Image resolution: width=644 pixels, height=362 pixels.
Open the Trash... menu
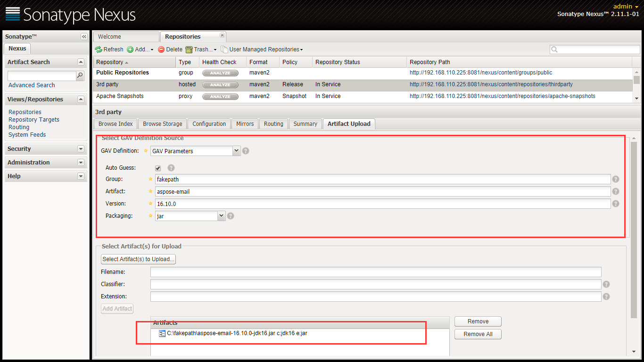click(x=201, y=49)
